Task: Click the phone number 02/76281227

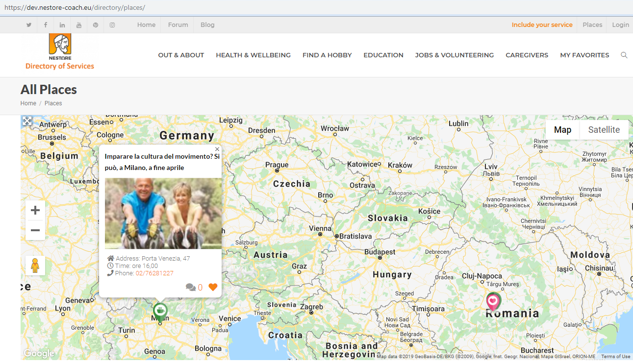Action: tap(154, 273)
